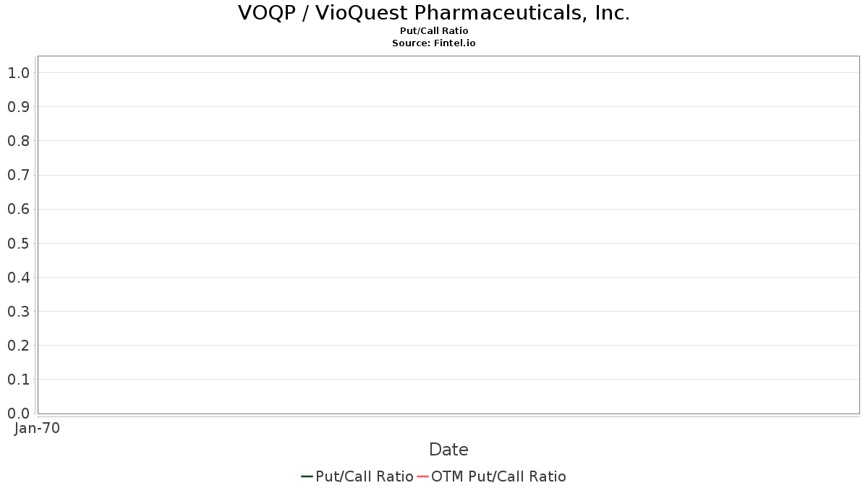Select the 0.4 y-axis tick label

[x=18, y=277]
